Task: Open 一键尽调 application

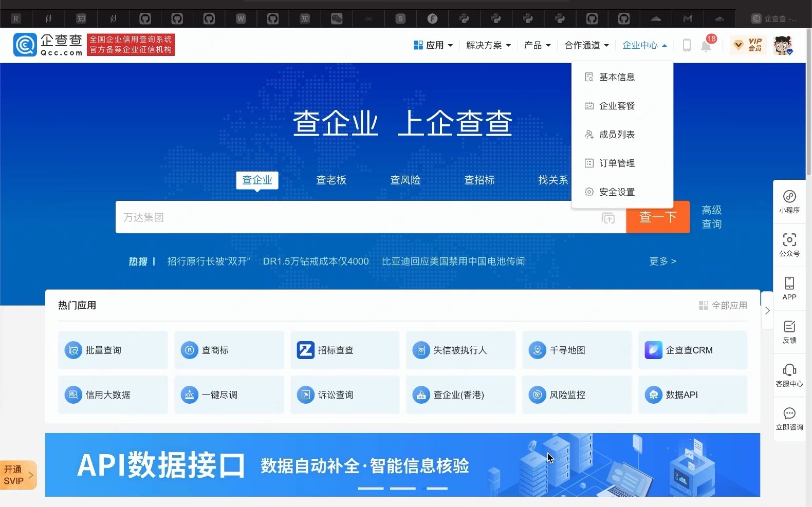Action: click(229, 395)
